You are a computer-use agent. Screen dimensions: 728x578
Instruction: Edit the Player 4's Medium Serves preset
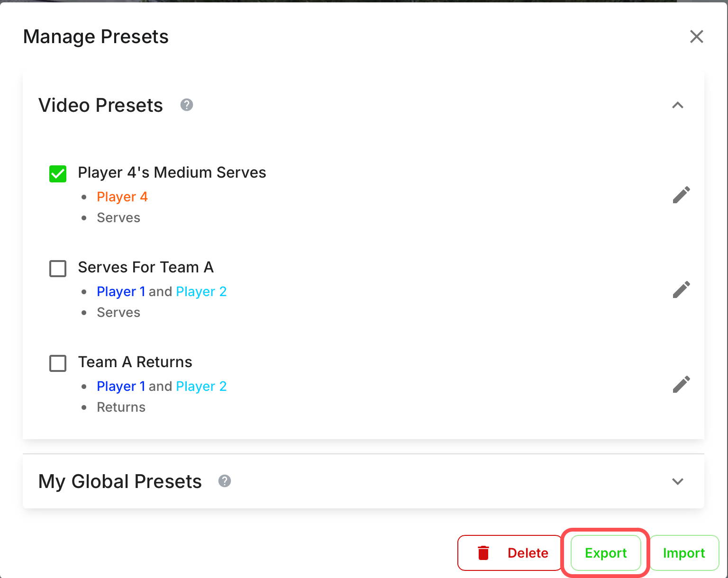click(681, 195)
